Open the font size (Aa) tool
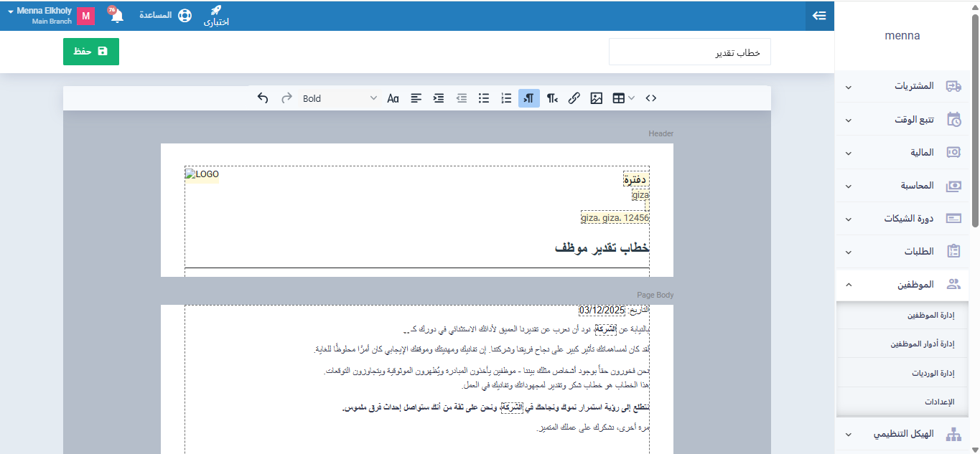 [x=393, y=98]
